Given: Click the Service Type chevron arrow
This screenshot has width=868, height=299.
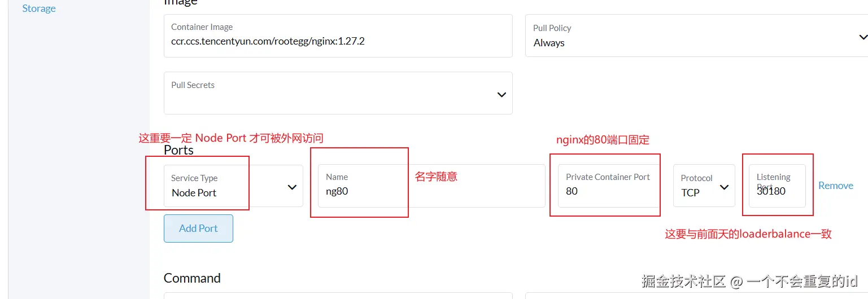Looking at the screenshot, I should pos(292,187).
